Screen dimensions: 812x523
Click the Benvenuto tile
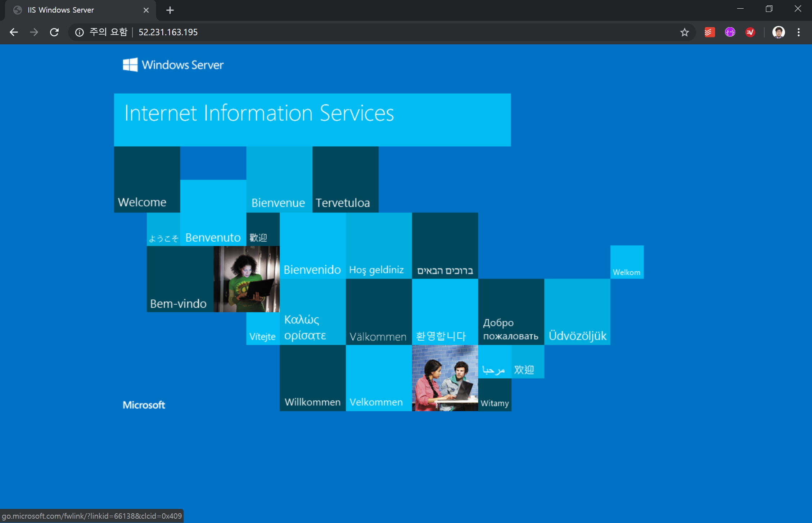coord(213,213)
